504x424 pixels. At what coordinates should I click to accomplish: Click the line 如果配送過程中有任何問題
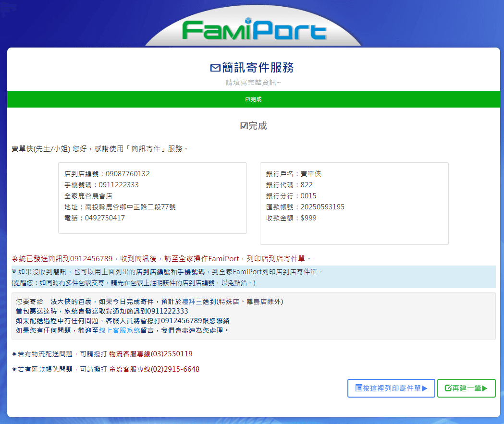tap(123, 321)
